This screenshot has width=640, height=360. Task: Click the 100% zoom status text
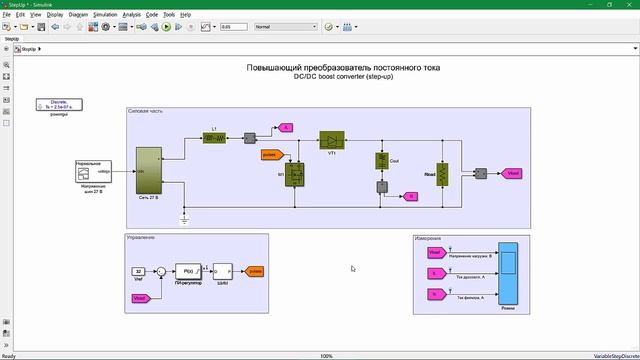pos(326,356)
